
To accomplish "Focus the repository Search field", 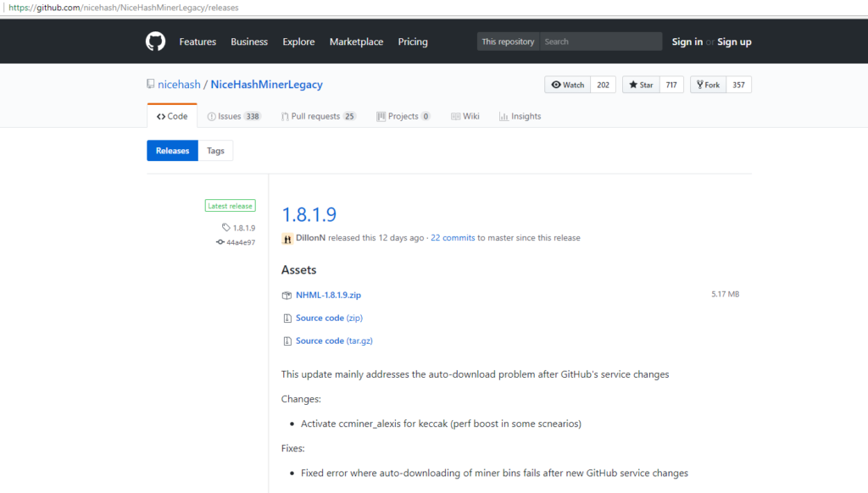I will pyautogui.click(x=601, y=42).
